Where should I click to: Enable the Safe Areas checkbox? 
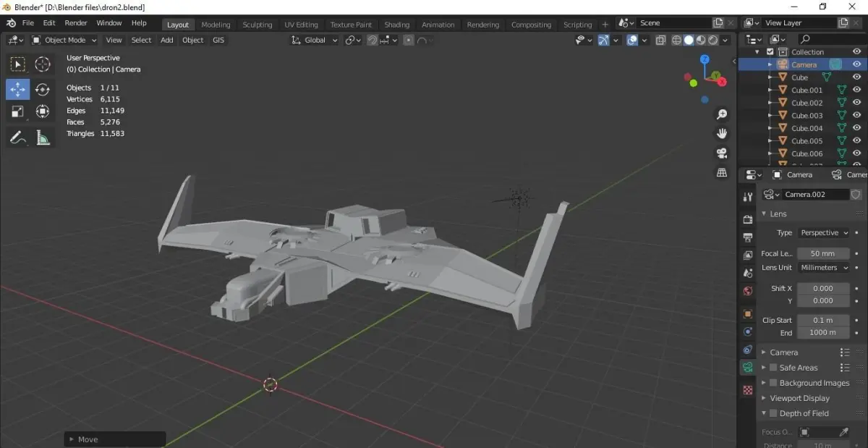tap(773, 368)
